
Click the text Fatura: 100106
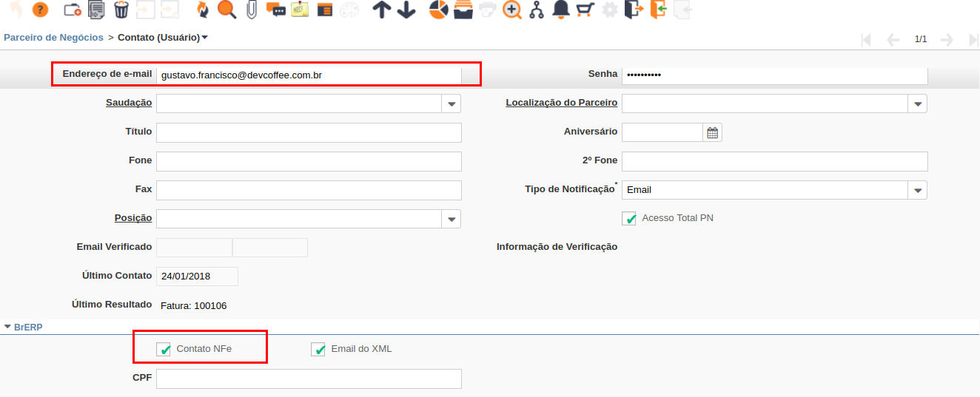(x=194, y=305)
